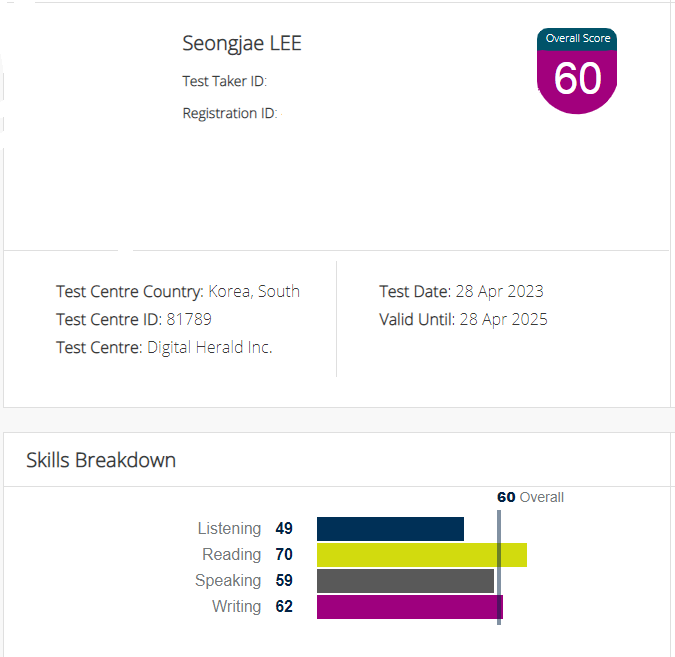Click the Valid Until 28 Apr 2025 text
Viewport: 675px width, 657px height.
pyautogui.click(x=463, y=319)
